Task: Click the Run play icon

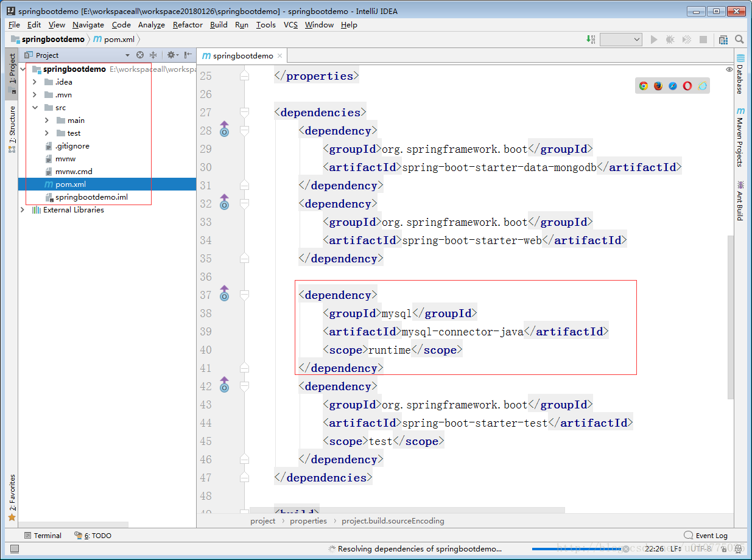Action: click(x=654, y=39)
